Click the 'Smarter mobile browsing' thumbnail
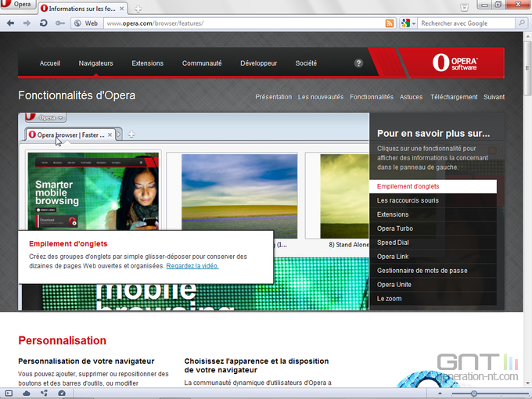The image size is (532, 399). coord(93,192)
